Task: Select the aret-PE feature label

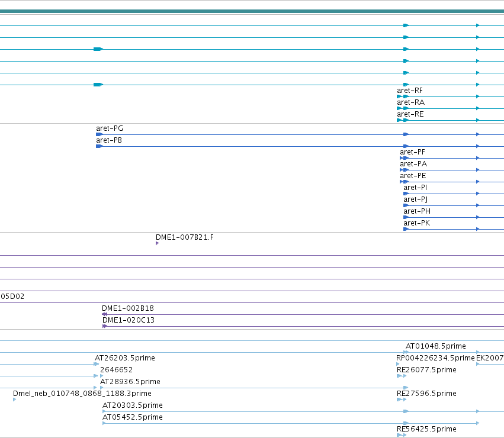Action: click(x=413, y=176)
